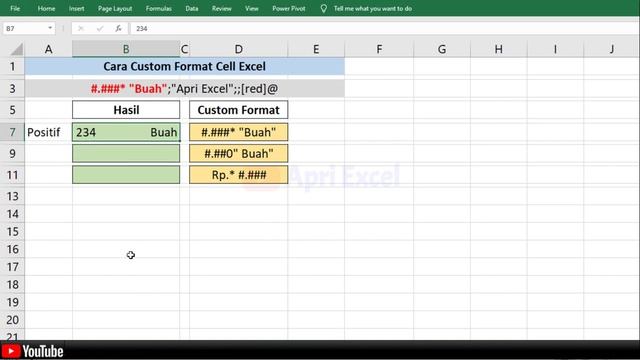Open the Review tab
This screenshot has width=640, height=360.
tap(222, 8)
